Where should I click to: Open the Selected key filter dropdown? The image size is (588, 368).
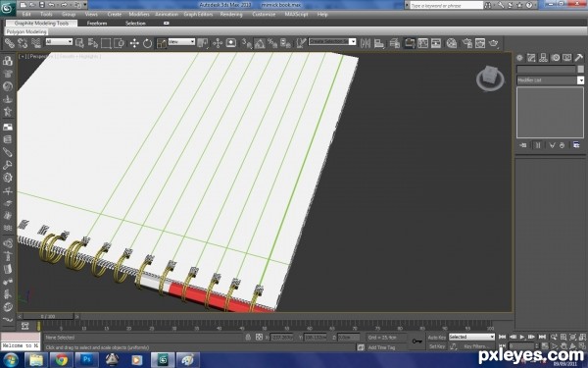coord(471,337)
